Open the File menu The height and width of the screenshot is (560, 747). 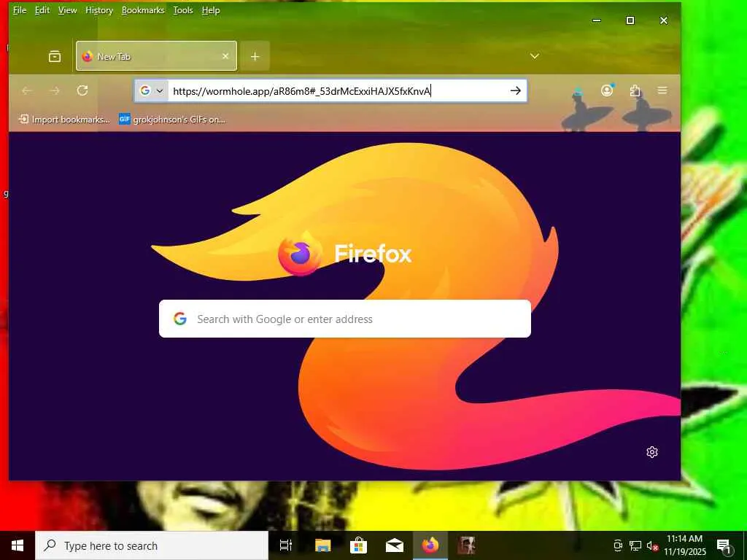20,10
